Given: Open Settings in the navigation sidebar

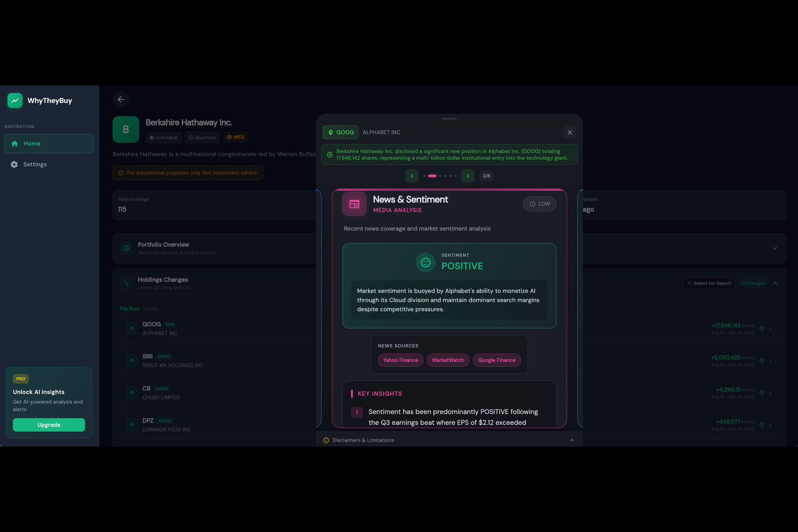Looking at the screenshot, I should pyautogui.click(x=49, y=164).
